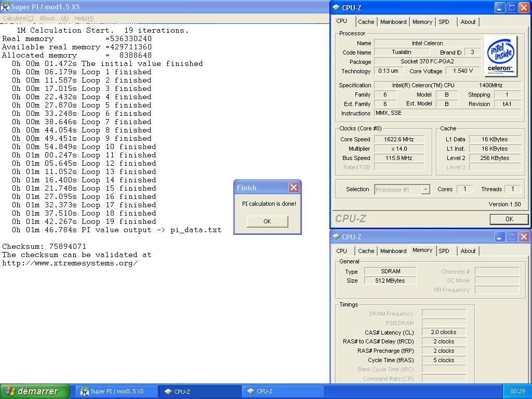The height and width of the screenshot is (399, 532).
Task: Open Mainboard tab in upper CPU-Z
Action: click(x=393, y=22)
